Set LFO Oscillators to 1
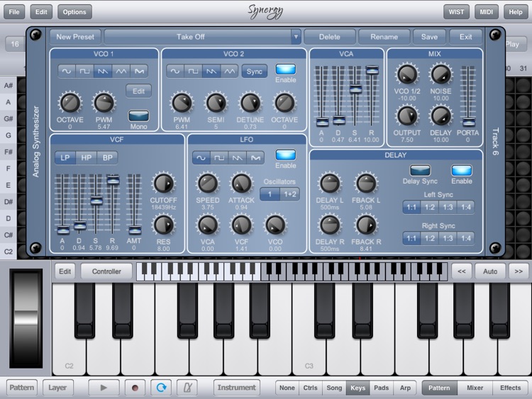532x399 pixels. (270, 194)
